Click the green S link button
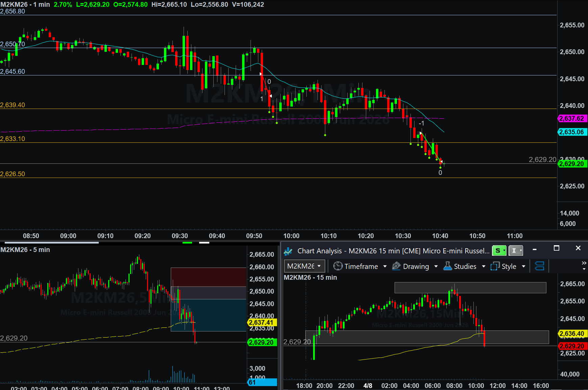This screenshot has height=390, width=588. tap(499, 251)
